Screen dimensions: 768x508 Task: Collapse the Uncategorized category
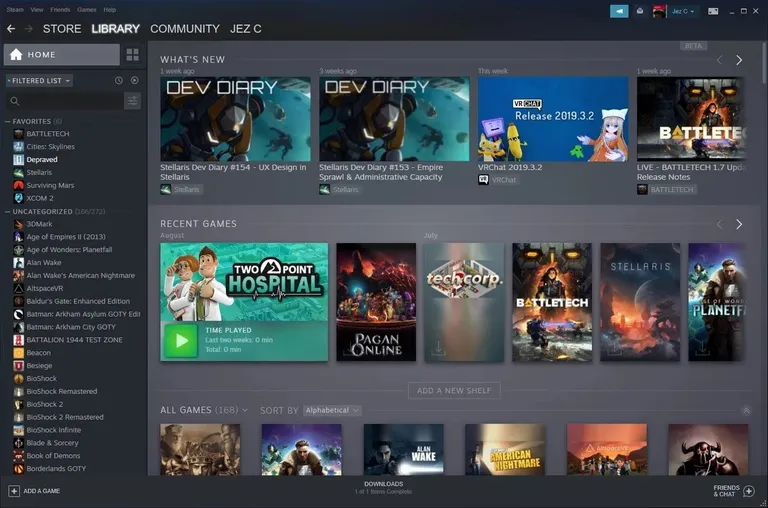[7, 212]
